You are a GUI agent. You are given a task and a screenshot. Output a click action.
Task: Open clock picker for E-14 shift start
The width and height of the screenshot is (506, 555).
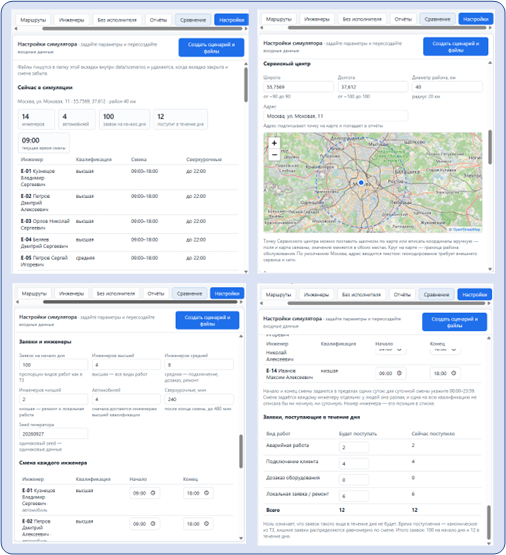tap(399, 373)
